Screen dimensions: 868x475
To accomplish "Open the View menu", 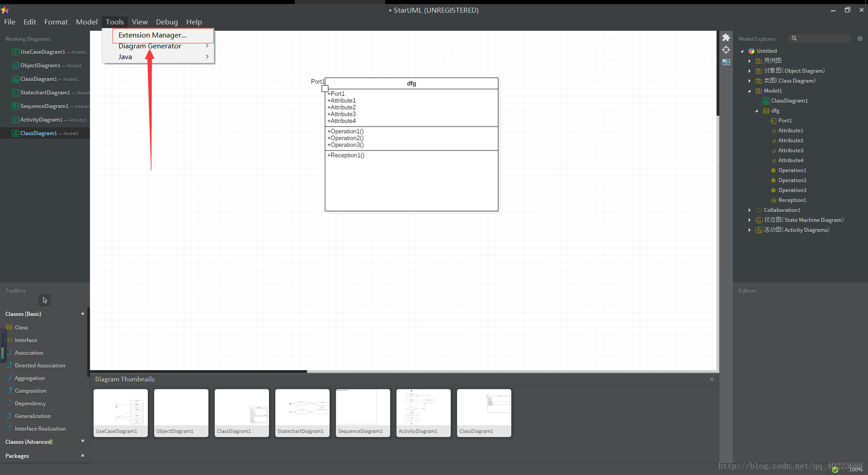I will (x=140, y=22).
